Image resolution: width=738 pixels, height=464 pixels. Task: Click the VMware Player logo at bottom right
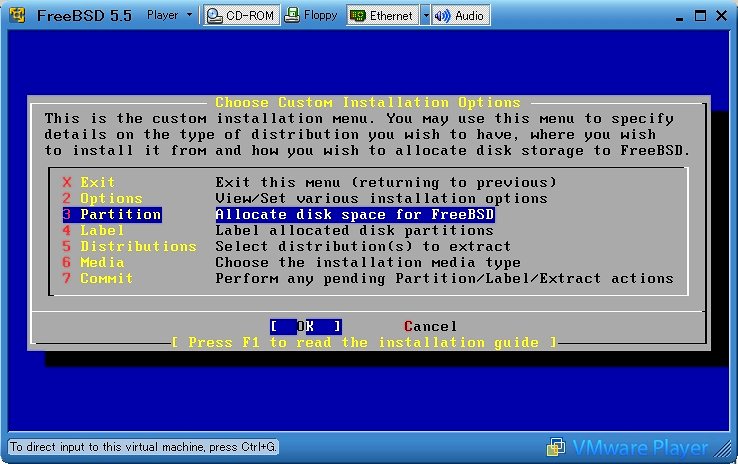pos(640,447)
